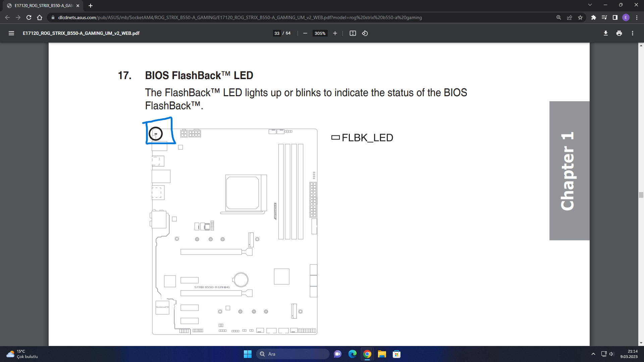Show hidden system tray icons
Image resolution: width=644 pixels, height=362 pixels.
593,354
